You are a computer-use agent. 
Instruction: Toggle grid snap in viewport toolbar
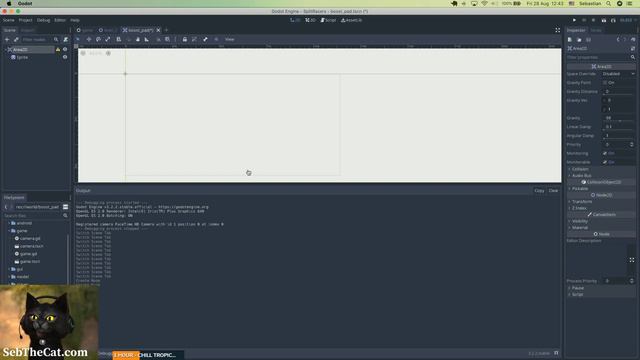click(167, 40)
